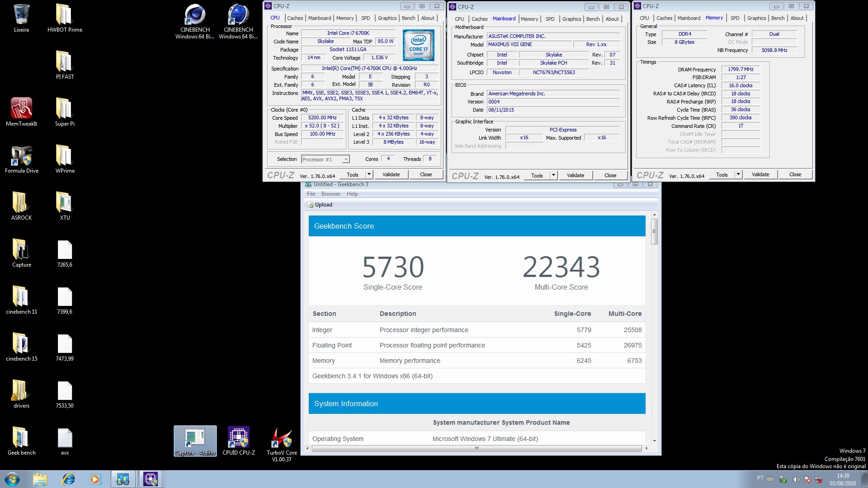Open Tools dropdown arrow in Memory CPU-Z window

(x=738, y=174)
